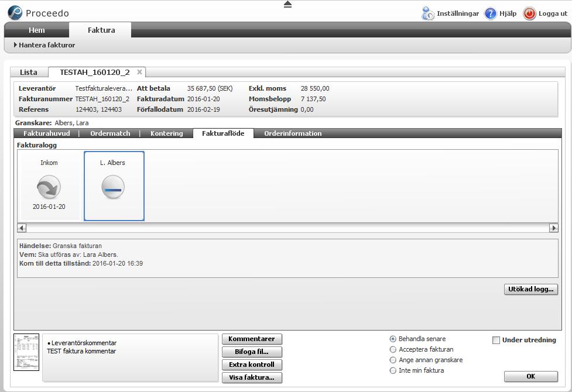Screen dimensions: 572x392
Task: Click the Leverantörskommentar text box
Action: [x=130, y=357]
